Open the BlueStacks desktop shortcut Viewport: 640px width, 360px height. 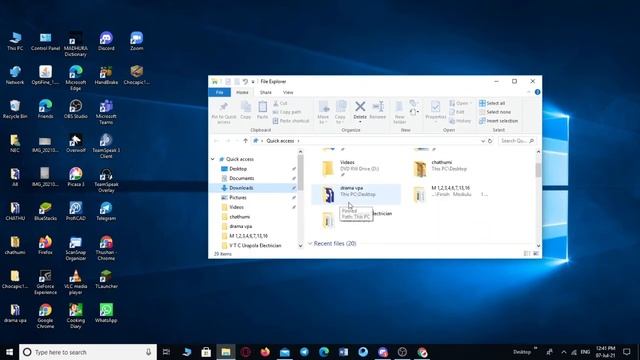(x=45, y=211)
